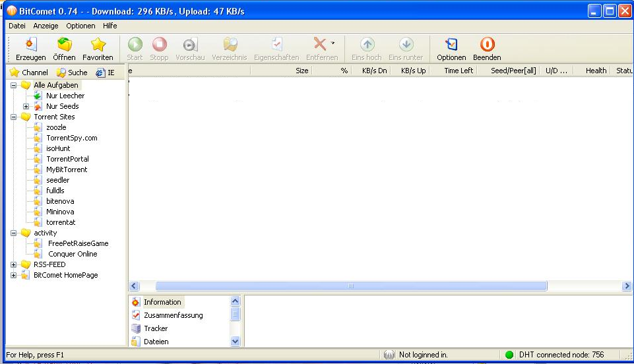Sort by the KB/s Up column

410,71
